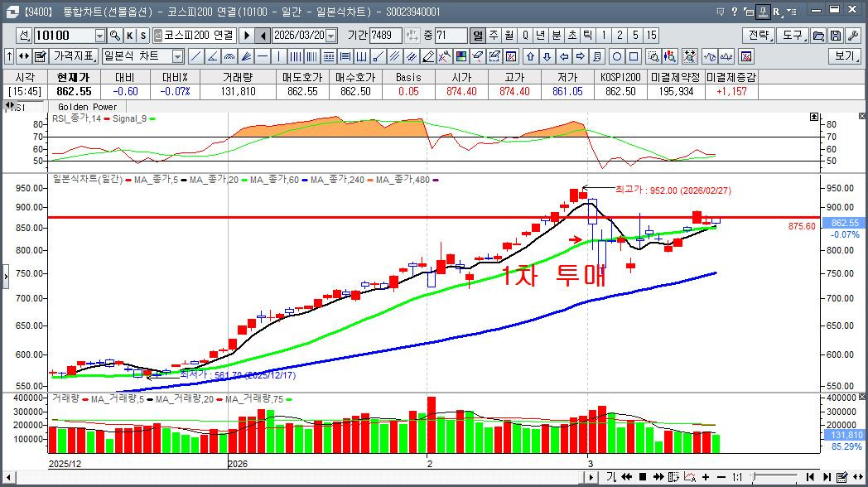Switch to quarterly (Q) period
The height and width of the screenshot is (487, 868).
[x=525, y=36]
